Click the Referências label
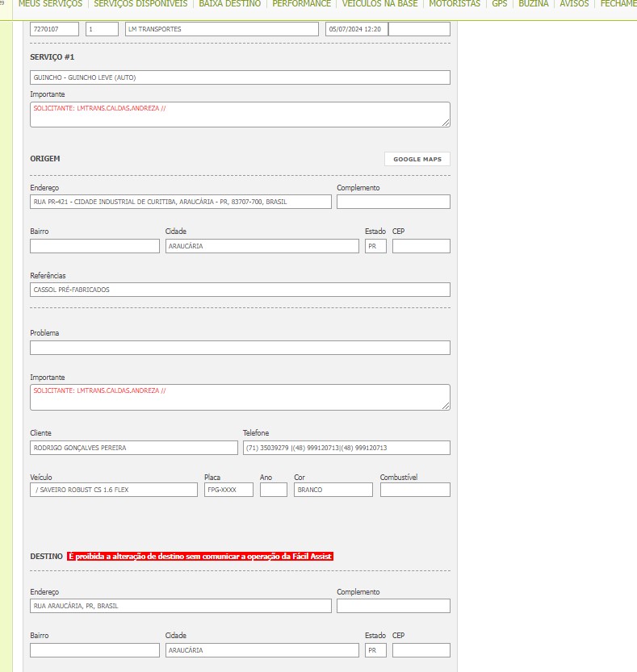 tap(48, 276)
